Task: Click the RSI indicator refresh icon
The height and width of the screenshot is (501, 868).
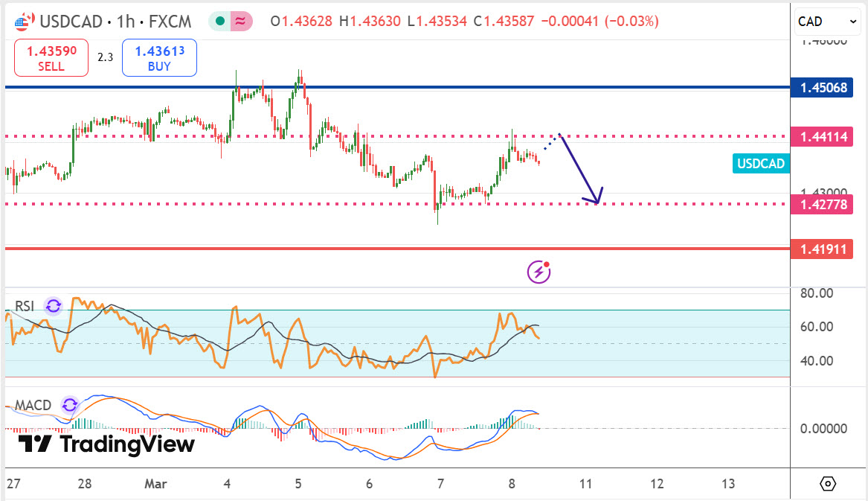Action: tap(53, 305)
